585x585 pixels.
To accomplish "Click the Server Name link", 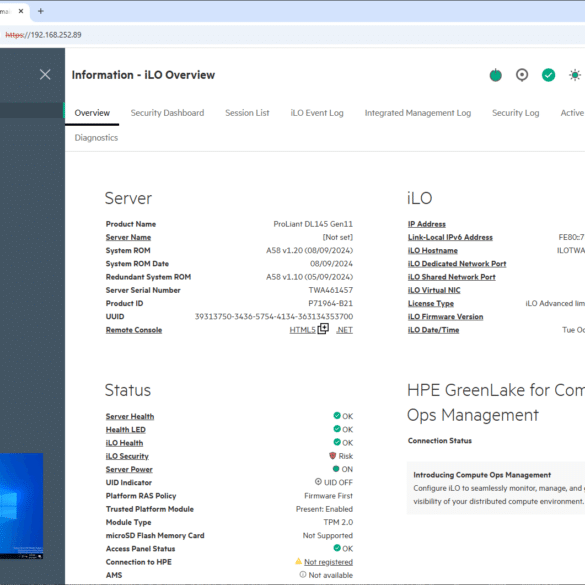I will (128, 237).
